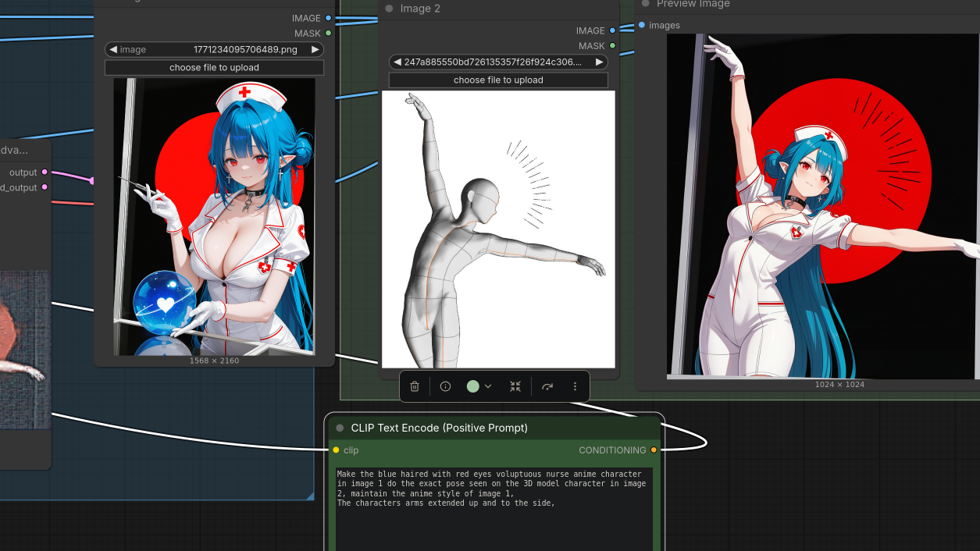Toggle collapse dot on CLIP Text Encode node
The width and height of the screenshot is (980, 551).
[340, 428]
